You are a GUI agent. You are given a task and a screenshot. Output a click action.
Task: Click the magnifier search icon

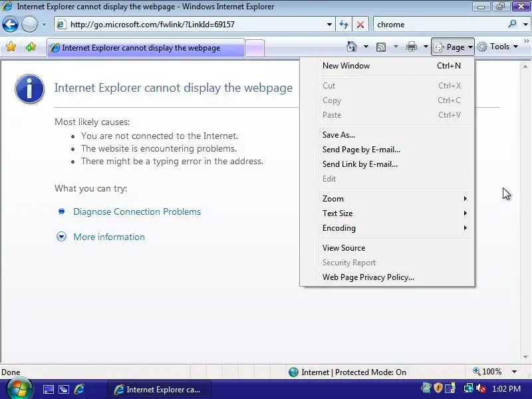click(x=512, y=24)
